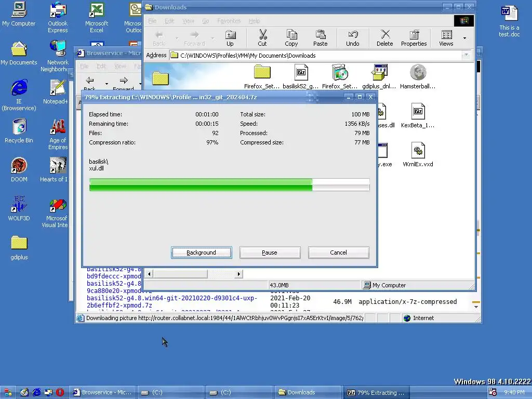Open the Recycle Bin

pos(19,131)
